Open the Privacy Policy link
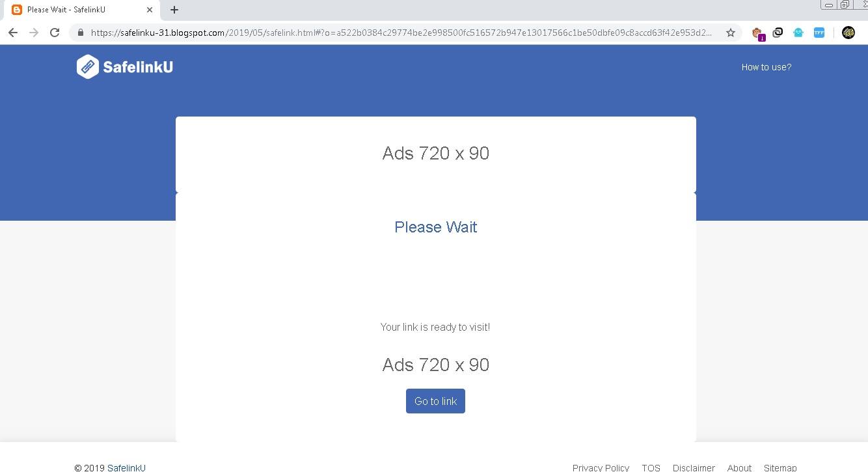The height and width of the screenshot is (472, 868). tap(601, 467)
